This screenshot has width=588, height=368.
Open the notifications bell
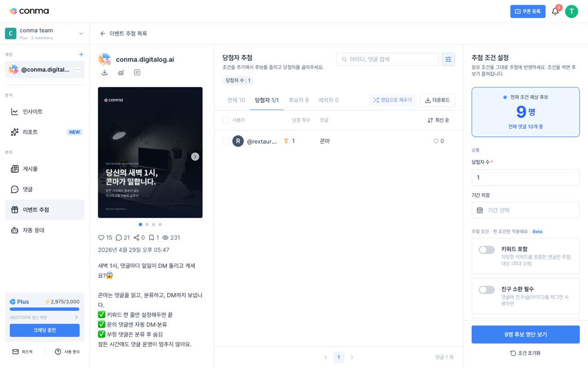pos(555,11)
